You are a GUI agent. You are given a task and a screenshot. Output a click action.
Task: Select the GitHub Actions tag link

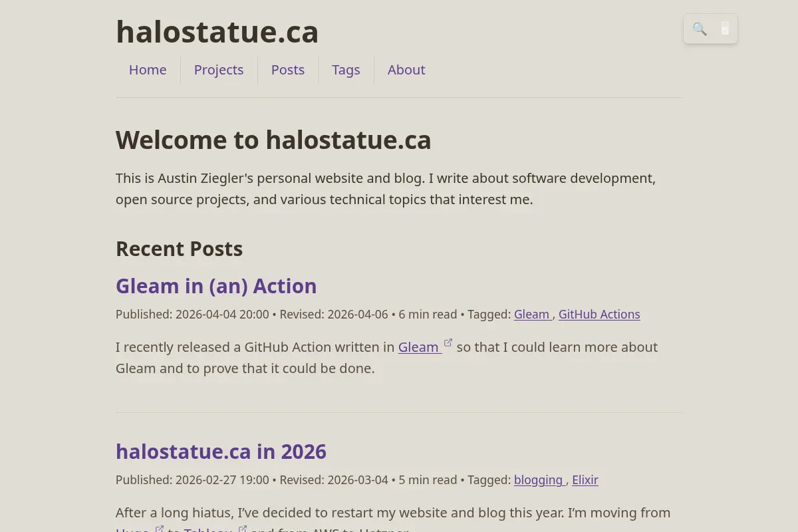point(599,315)
